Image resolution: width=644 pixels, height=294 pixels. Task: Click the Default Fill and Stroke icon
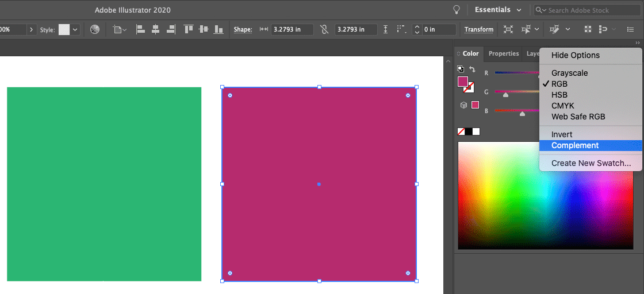pyautogui.click(x=461, y=69)
